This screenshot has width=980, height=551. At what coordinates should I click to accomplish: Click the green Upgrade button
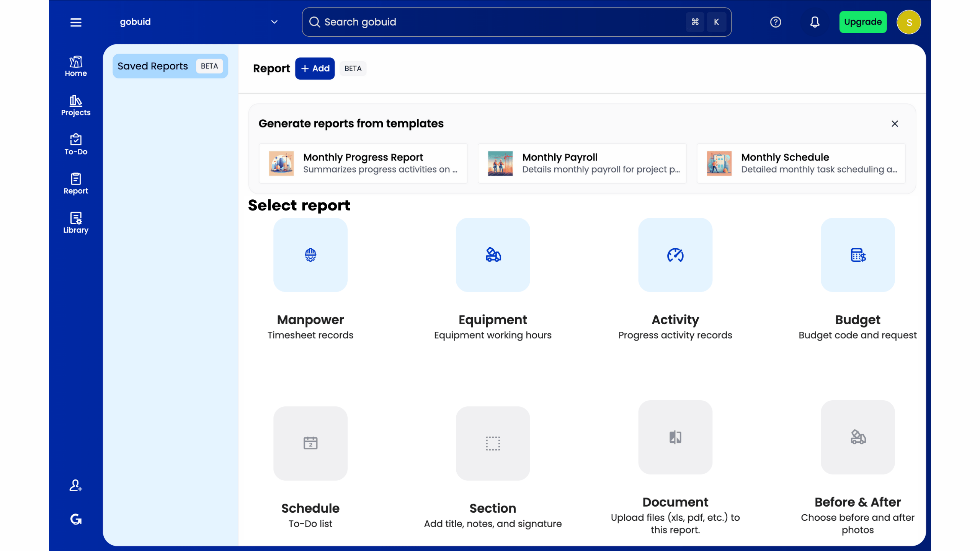coord(863,22)
